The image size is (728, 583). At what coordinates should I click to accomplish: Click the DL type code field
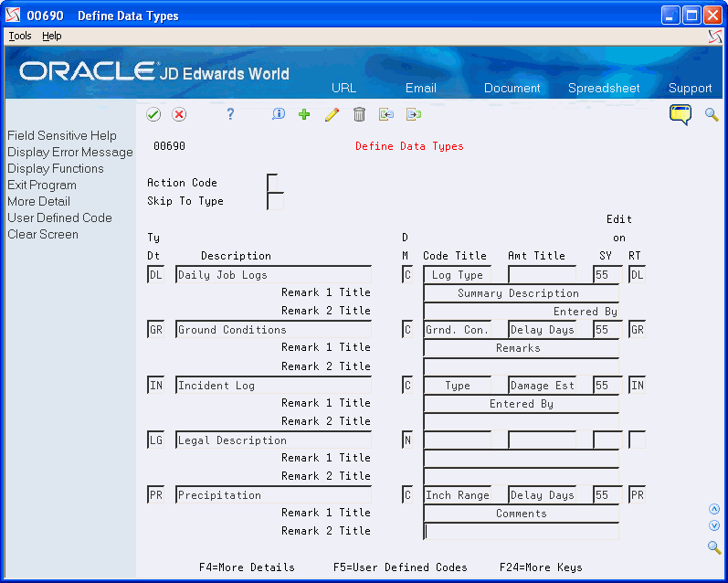[155, 274]
